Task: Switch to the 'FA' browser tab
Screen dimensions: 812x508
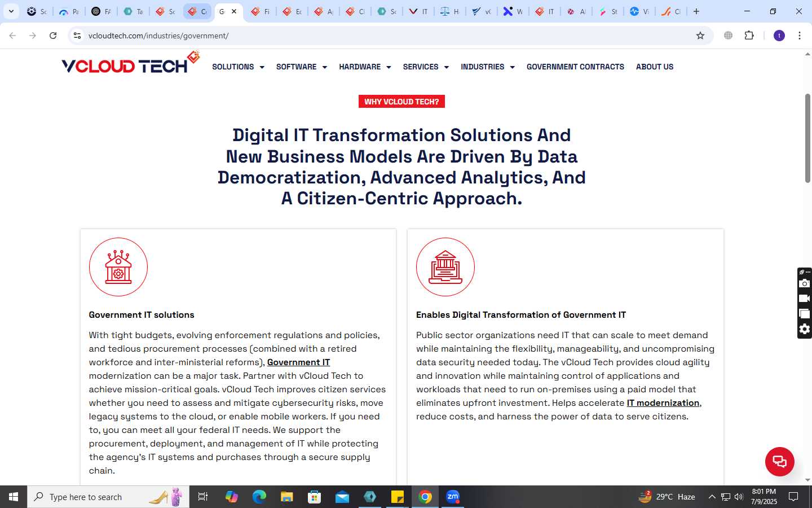Action: [x=100, y=11]
